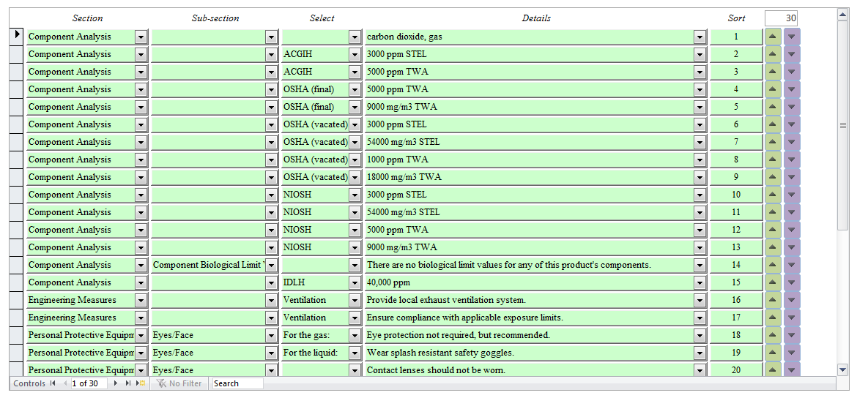Click the record number field '1 of 30'
This screenshot has width=868, height=398.
pos(89,383)
